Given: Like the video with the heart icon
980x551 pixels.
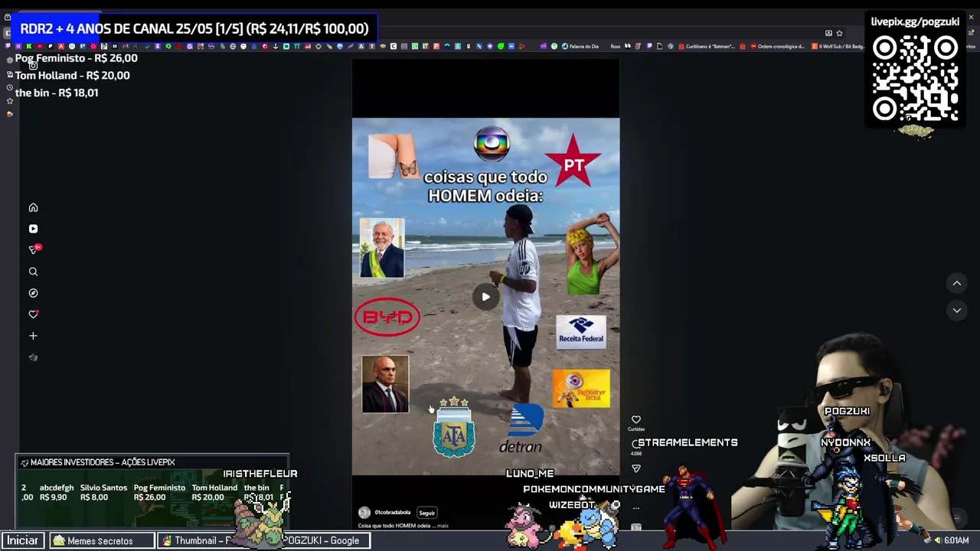Looking at the screenshot, I should (x=635, y=419).
